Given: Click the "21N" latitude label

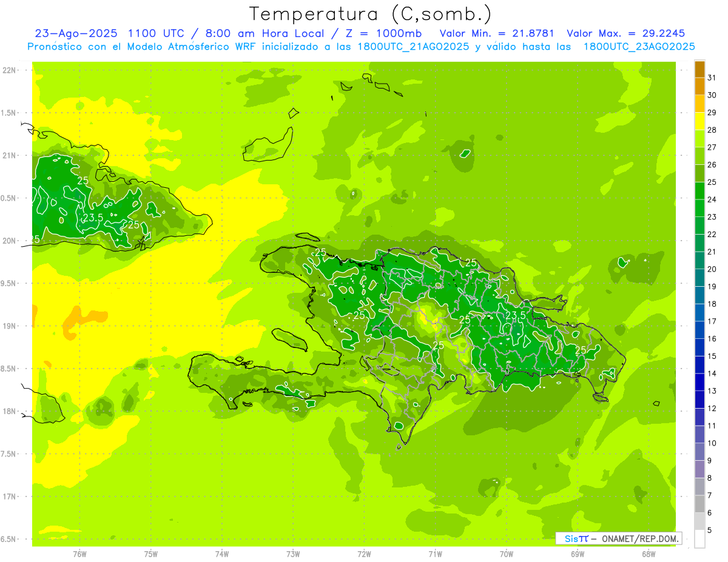Looking at the screenshot, I should pos(9,155).
